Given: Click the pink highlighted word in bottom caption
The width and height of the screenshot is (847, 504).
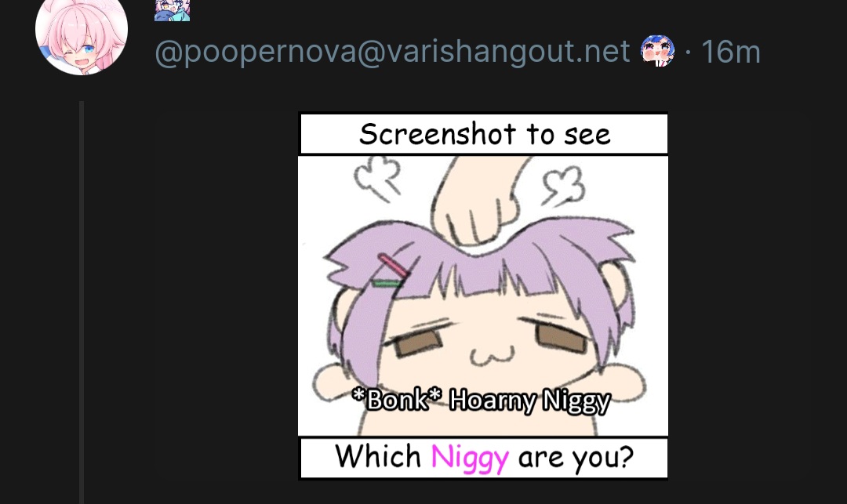Looking at the screenshot, I should coord(470,458).
